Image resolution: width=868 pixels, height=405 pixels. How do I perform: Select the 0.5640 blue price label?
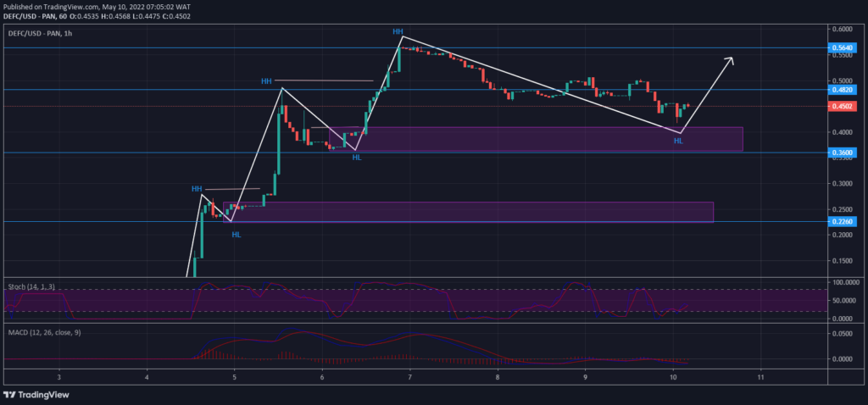tap(842, 48)
